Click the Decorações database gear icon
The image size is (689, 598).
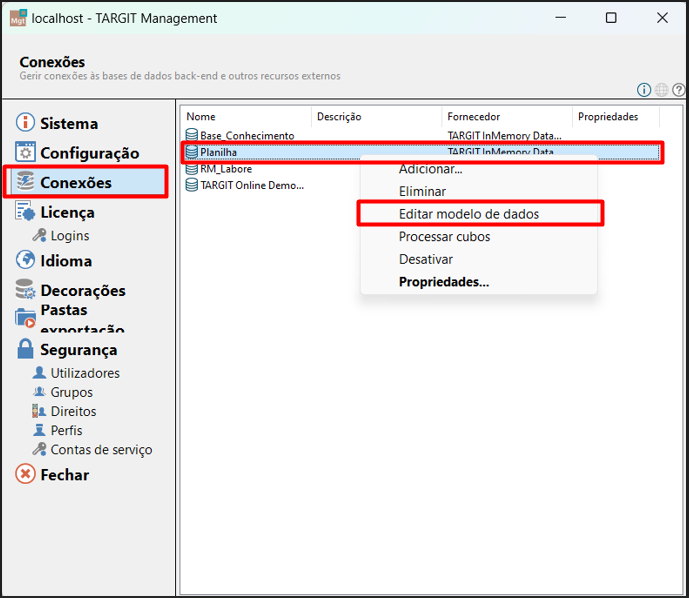pos(25,289)
